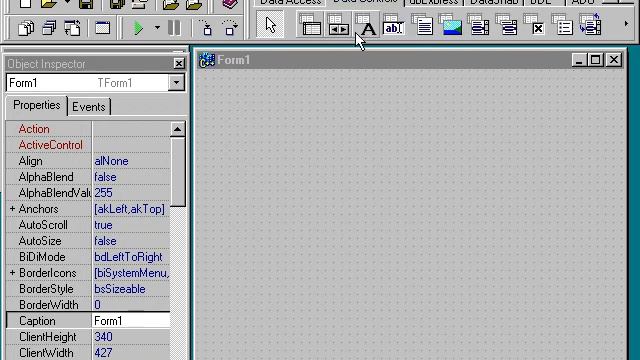Click the AlphaBlend property name

tap(46, 177)
